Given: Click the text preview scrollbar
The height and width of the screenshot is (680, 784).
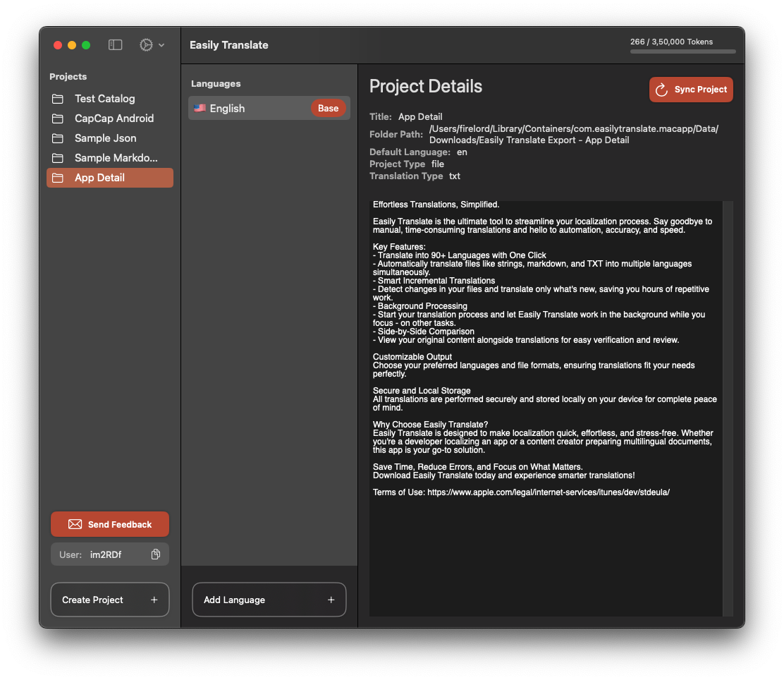Looking at the screenshot, I should click(x=728, y=408).
